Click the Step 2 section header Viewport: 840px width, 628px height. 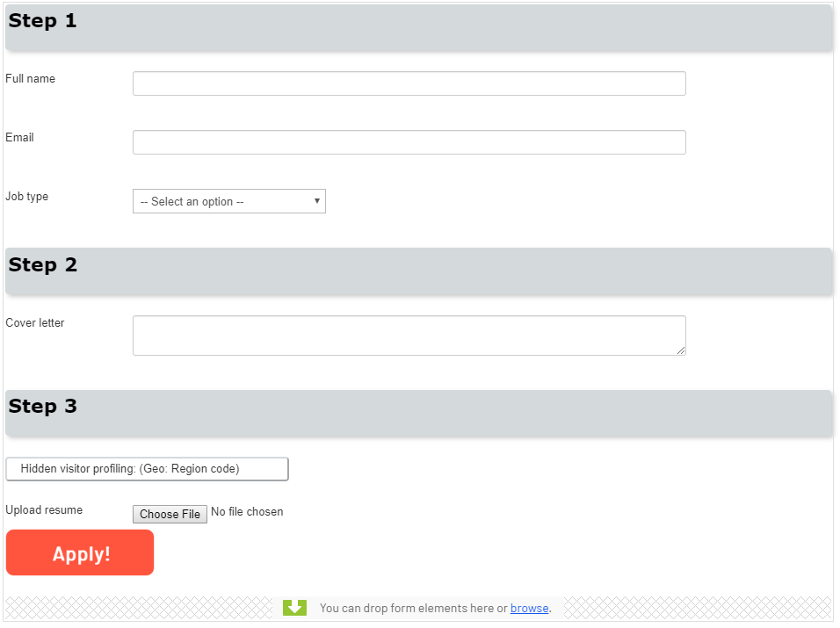point(42,264)
